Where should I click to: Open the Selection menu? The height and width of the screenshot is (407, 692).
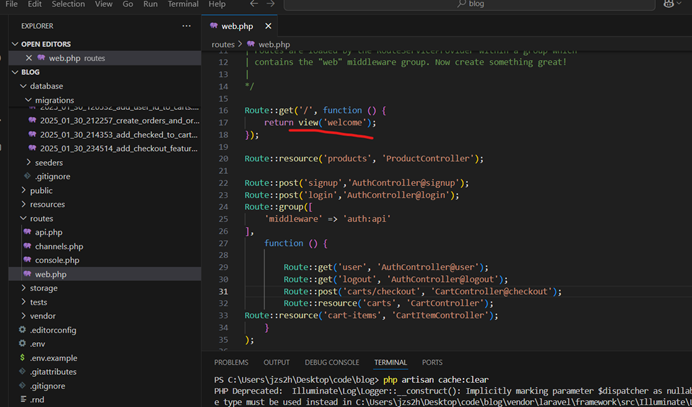click(x=68, y=4)
